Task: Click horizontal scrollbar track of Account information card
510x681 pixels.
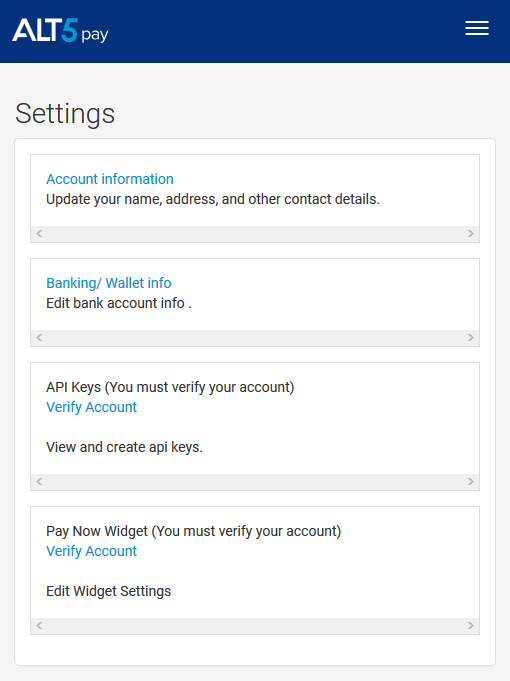Action: [x=255, y=234]
